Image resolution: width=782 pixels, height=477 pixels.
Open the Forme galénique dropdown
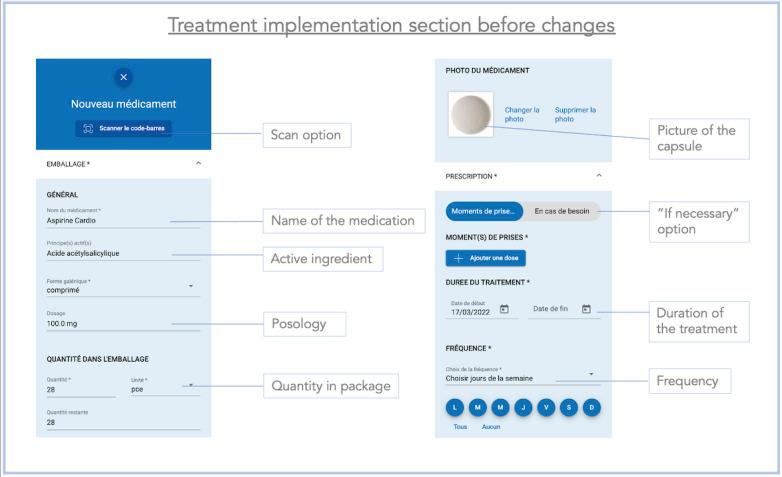(123, 286)
